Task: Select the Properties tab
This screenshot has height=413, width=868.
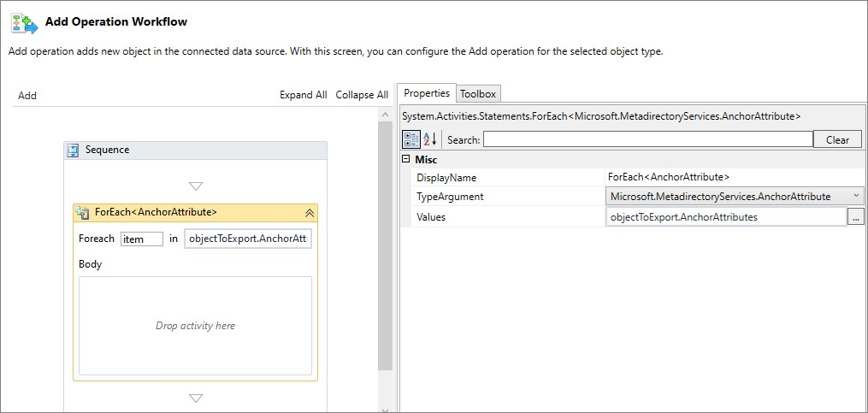Action: [x=427, y=93]
